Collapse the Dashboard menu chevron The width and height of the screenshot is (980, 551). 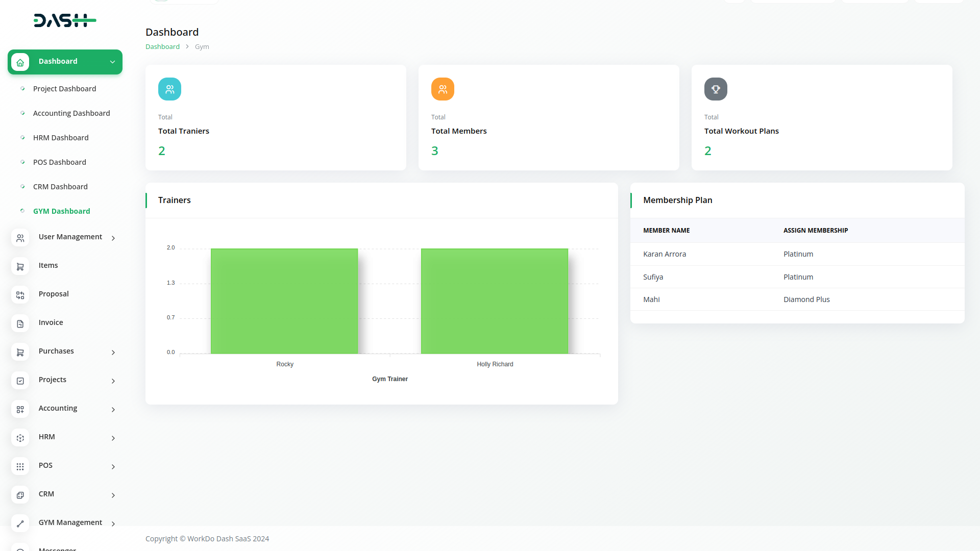click(112, 62)
